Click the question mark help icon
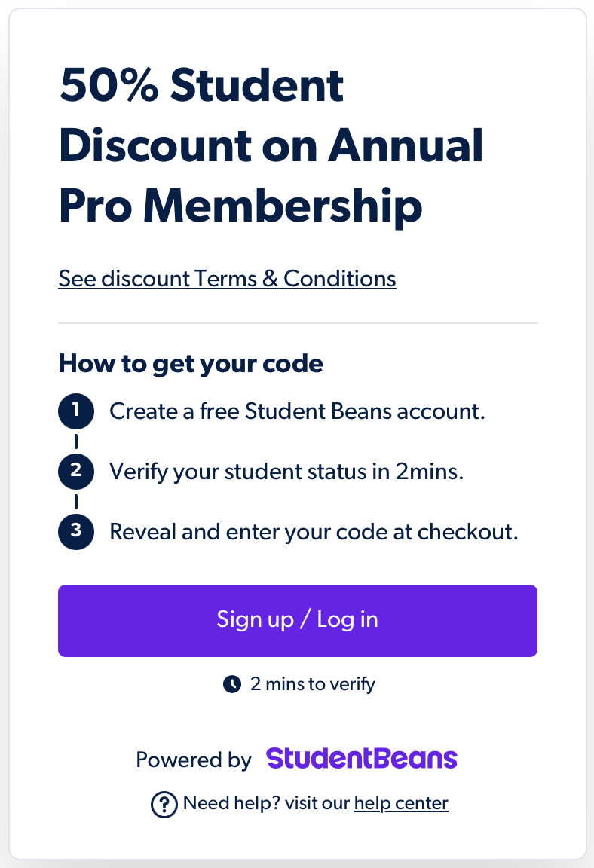This screenshot has height=868, width=594. coord(164,805)
